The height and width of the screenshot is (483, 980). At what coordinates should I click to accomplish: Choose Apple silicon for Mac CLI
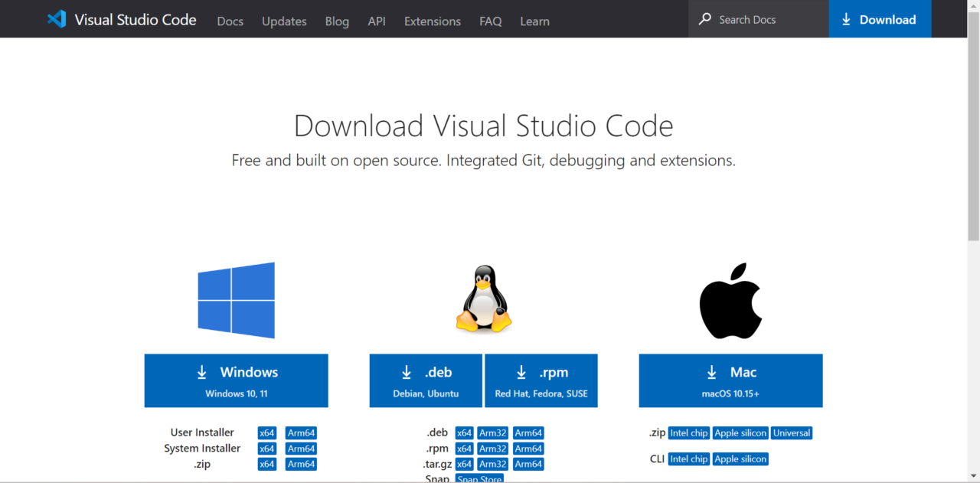740,459
